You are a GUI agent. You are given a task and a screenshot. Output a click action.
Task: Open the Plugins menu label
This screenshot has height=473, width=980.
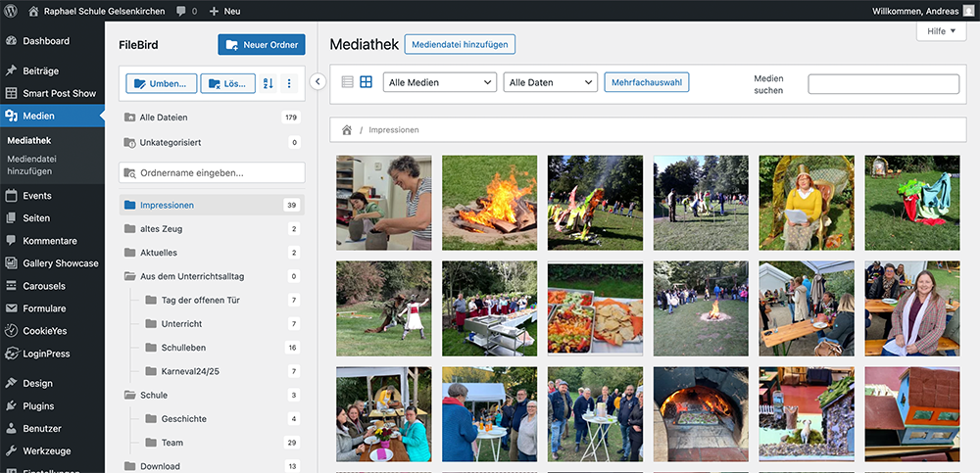pos(39,405)
